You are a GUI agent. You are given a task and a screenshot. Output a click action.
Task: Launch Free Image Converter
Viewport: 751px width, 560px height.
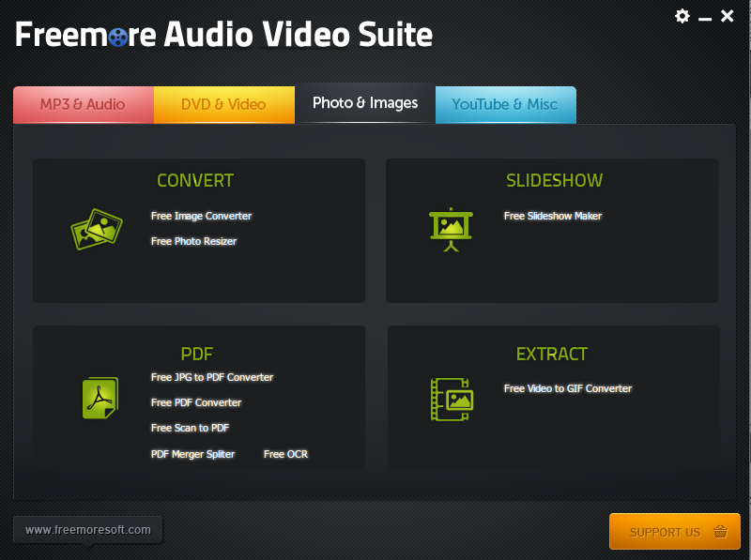[x=201, y=217]
